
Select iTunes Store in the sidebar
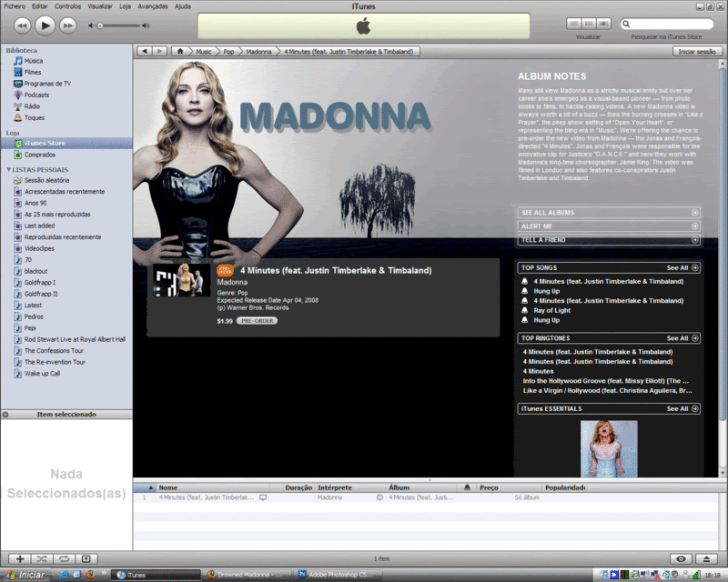click(x=66, y=143)
